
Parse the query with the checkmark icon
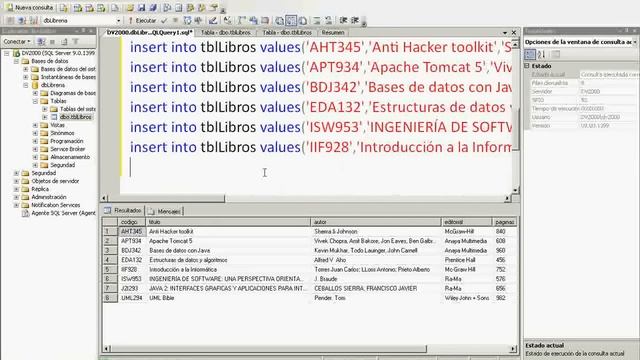pos(164,20)
